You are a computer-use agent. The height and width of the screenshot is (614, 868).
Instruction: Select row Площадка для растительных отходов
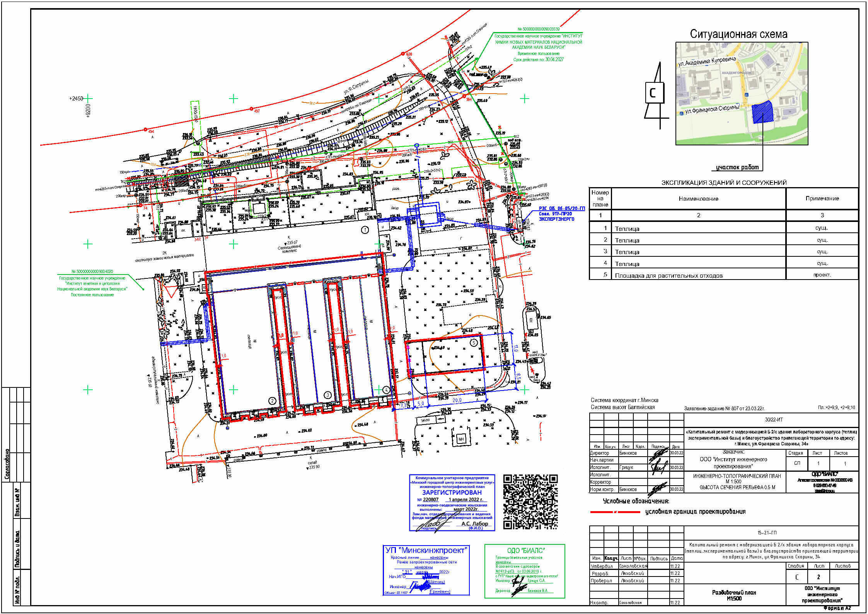tap(668, 276)
